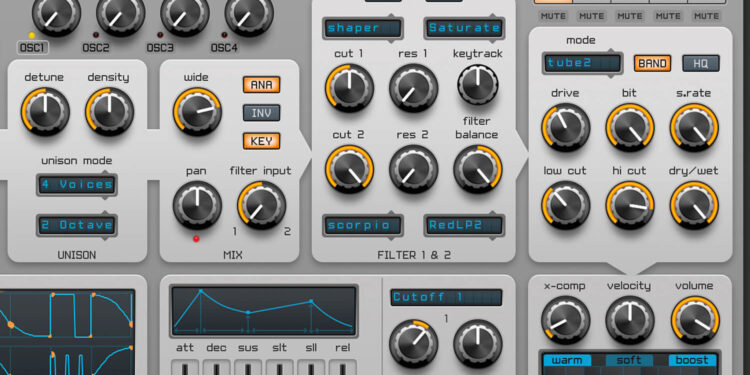The width and height of the screenshot is (750, 375).
Task: Open the 4 Voices unison mode dropdown
Action: (x=77, y=185)
